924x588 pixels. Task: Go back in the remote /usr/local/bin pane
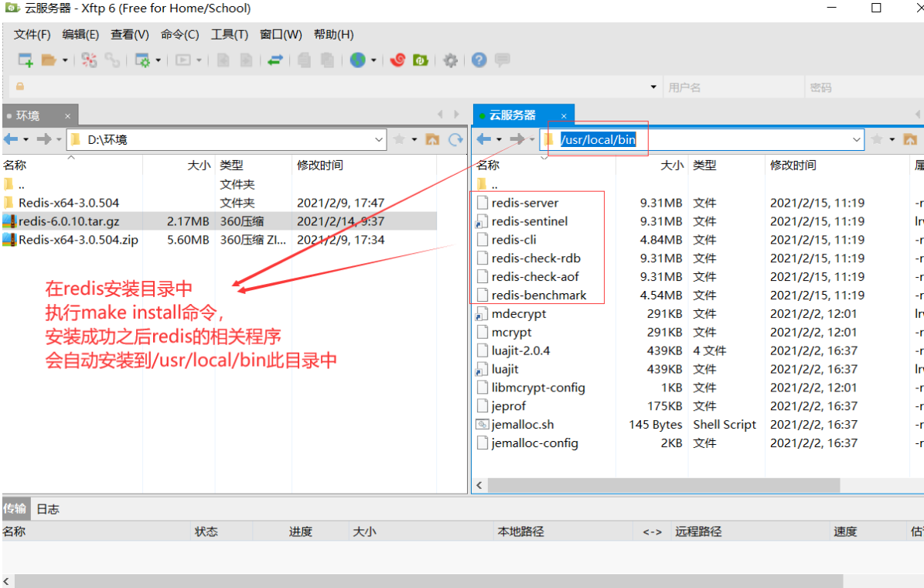click(x=484, y=139)
